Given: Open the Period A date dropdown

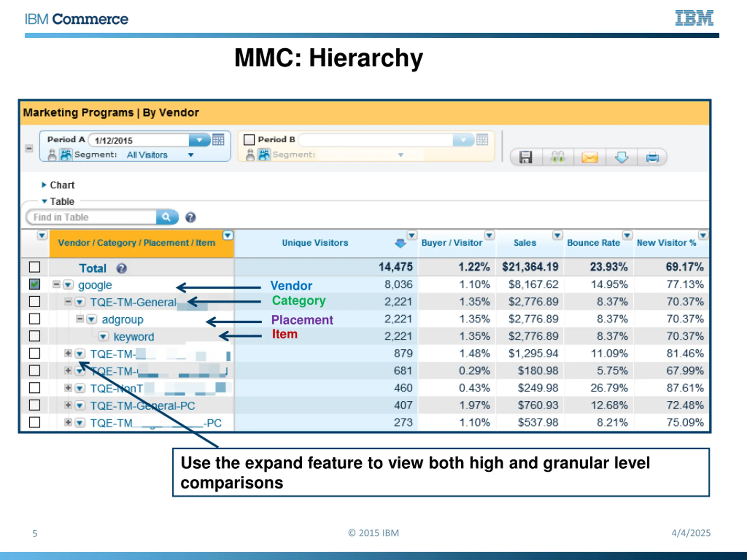Looking at the screenshot, I should tap(199, 140).
